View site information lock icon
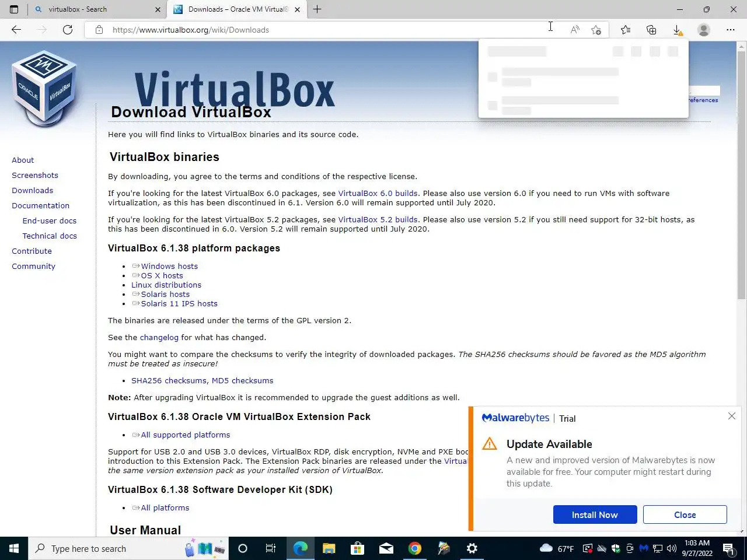This screenshot has width=747, height=560. pyautogui.click(x=99, y=30)
